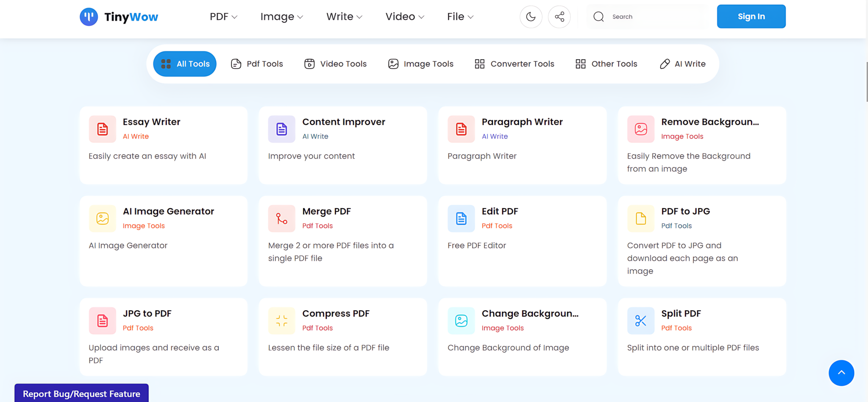Click the scroll-to-top arrow button
Viewport: 868px width, 402px height.
click(841, 373)
